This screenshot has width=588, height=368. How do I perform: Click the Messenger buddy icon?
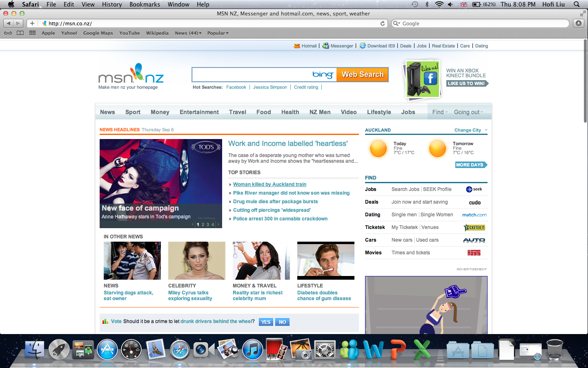(x=325, y=46)
